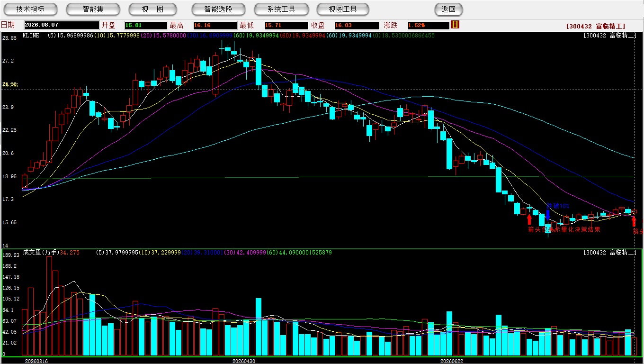Click the 收盘 value field 16.03
This screenshot has height=364, width=644.
(x=357, y=25)
